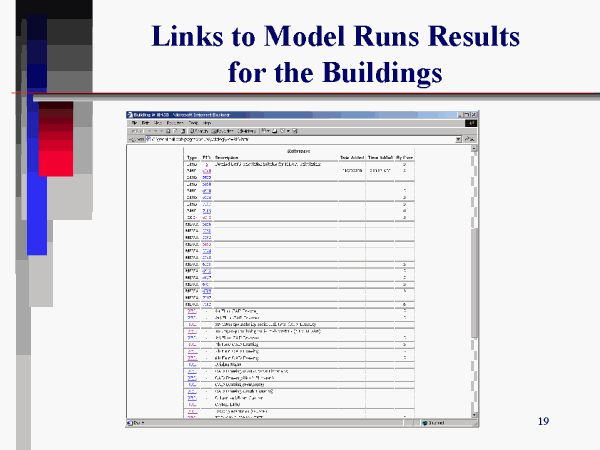This screenshot has height=450, width=600.
Task: Click the Back arrow in browser toolbar
Action: click(x=136, y=131)
